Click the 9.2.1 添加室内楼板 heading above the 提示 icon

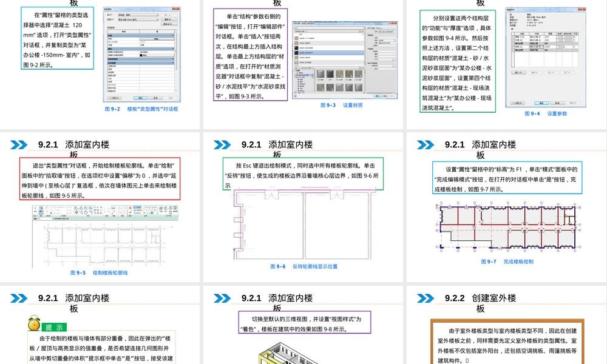(73, 303)
